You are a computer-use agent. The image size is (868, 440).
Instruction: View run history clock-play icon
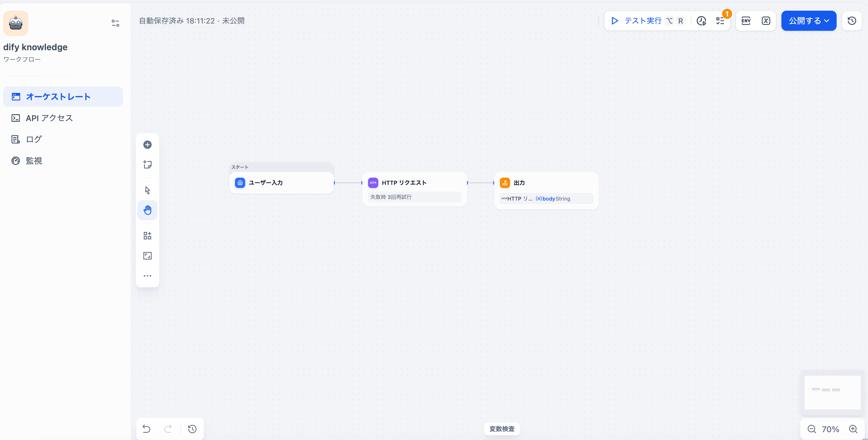pos(701,21)
